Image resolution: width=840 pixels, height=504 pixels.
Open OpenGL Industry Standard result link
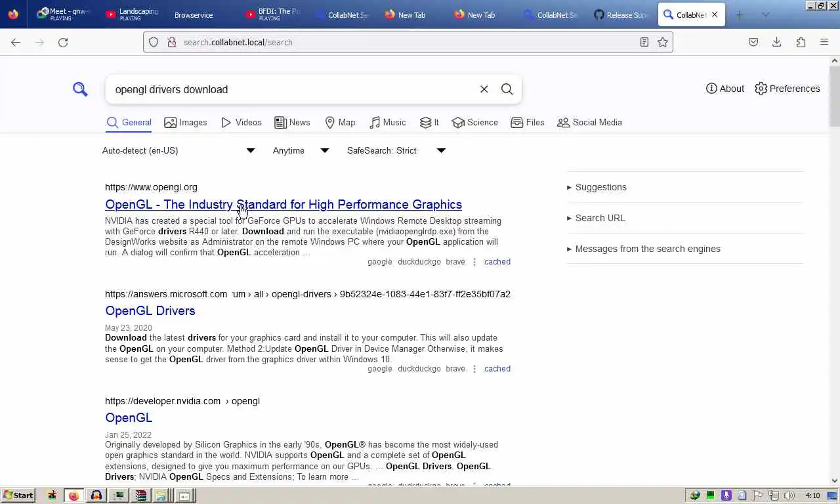point(283,205)
